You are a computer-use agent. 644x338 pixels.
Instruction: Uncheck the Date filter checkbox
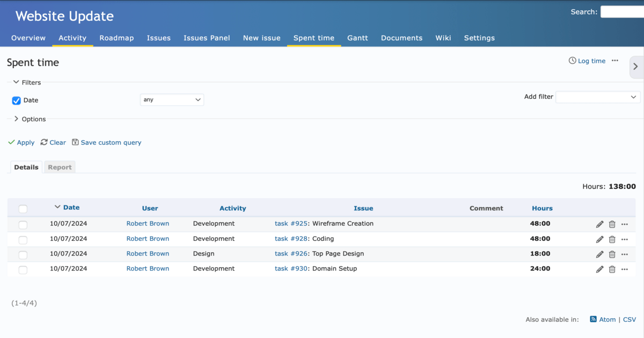tap(17, 100)
